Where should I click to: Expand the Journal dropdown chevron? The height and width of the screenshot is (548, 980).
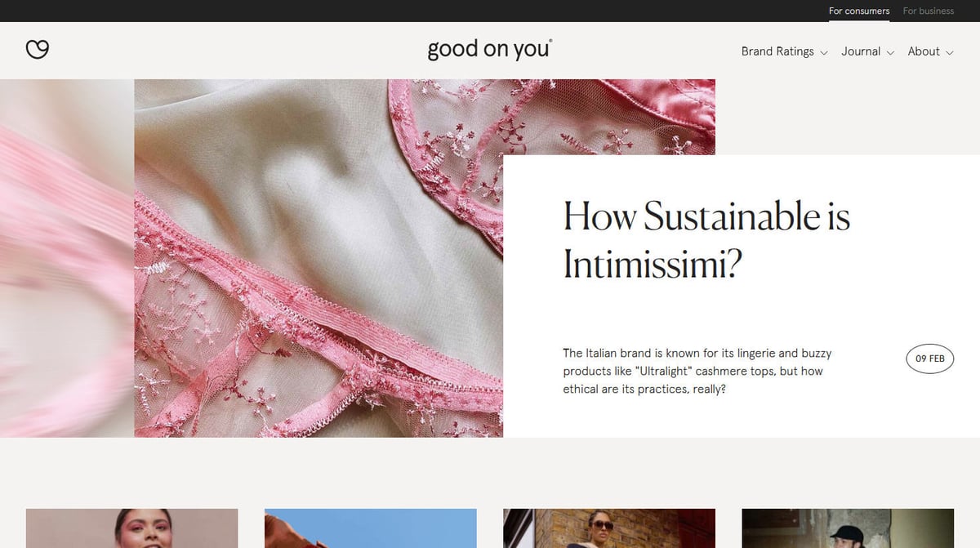coord(890,52)
